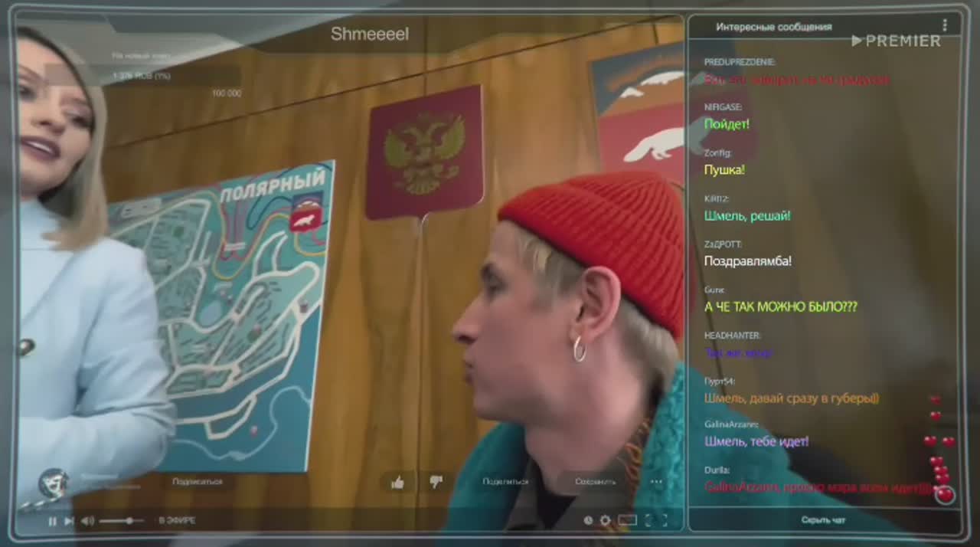Click the clock icon in player controls
This screenshot has width=980, height=547.
click(587, 521)
